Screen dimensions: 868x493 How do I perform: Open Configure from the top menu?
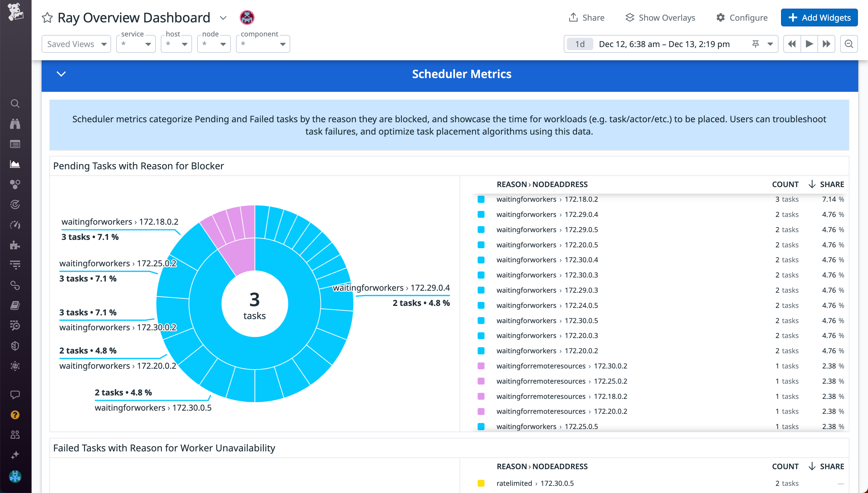742,17
